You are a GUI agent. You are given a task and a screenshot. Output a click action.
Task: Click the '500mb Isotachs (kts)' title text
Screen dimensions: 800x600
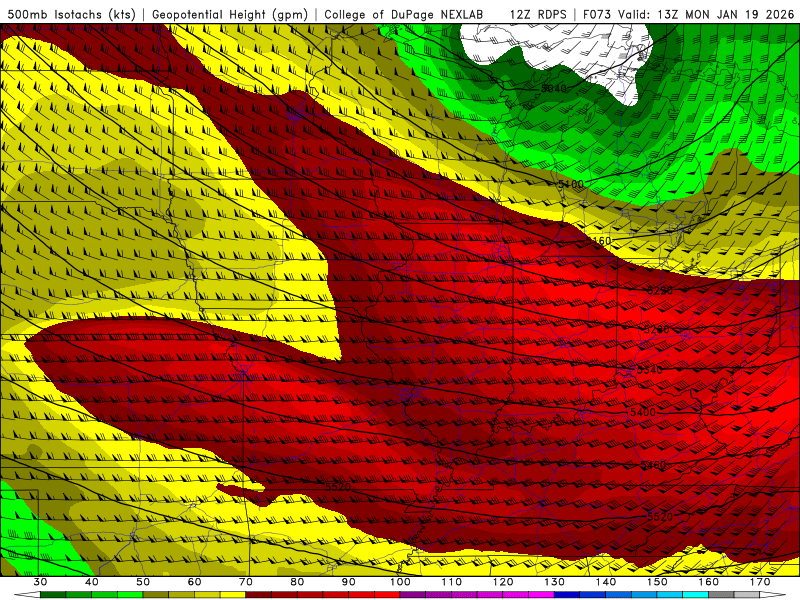[x=71, y=15]
